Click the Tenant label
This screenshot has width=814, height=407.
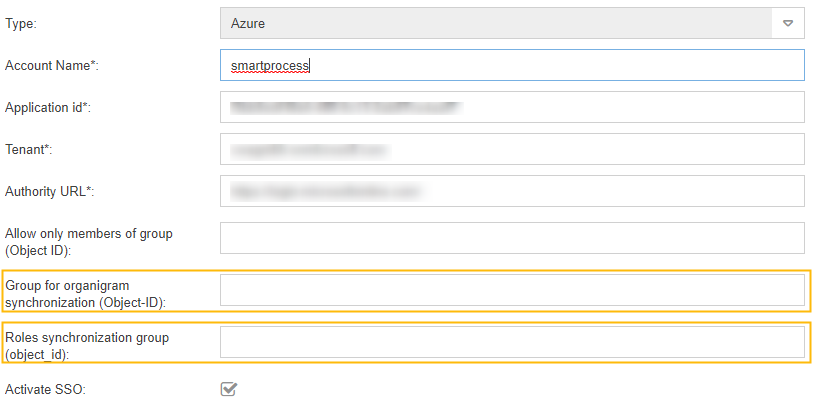(28, 149)
